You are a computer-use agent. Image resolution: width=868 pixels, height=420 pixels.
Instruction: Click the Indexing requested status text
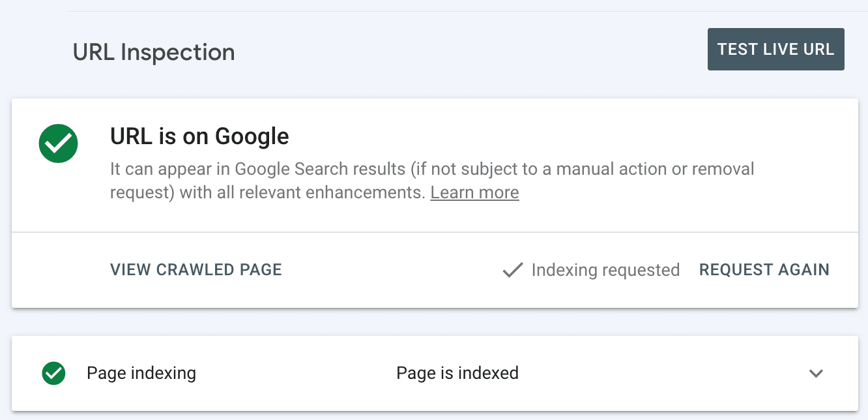click(605, 269)
